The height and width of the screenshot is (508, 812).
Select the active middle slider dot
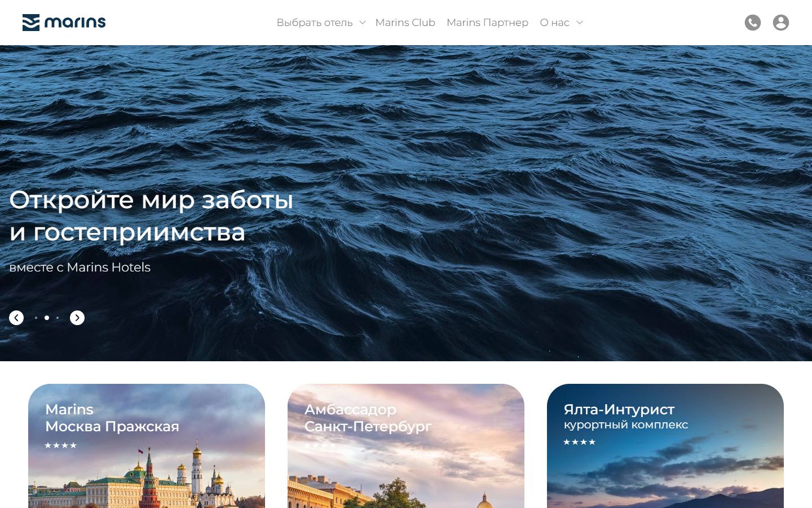[47, 318]
